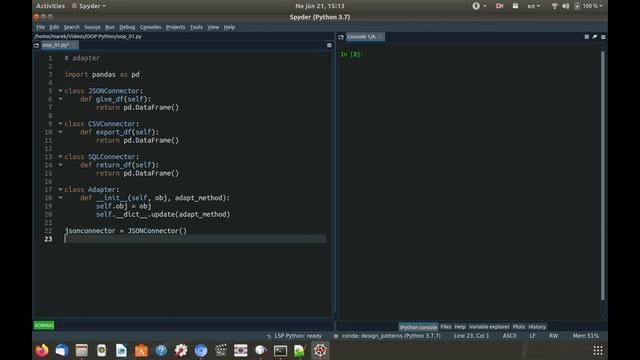Screen dimensions: 640x360
Task: Switch to the Variable explorer tab
Action: [x=489, y=327]
